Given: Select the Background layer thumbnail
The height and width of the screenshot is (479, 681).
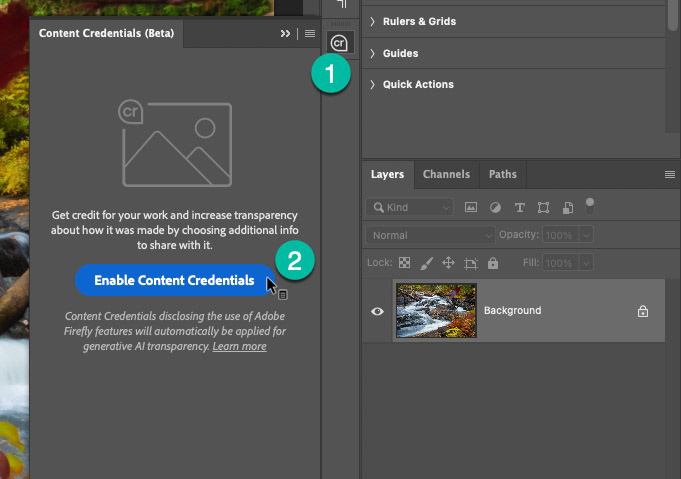Looking at the screenshot, I should coord(436,311).
